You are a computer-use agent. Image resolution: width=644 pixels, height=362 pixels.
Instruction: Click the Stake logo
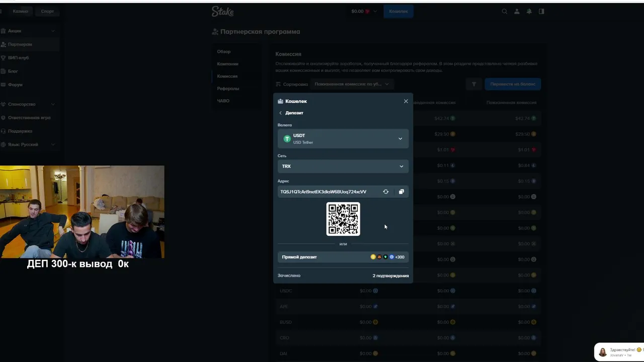[222, 11]
